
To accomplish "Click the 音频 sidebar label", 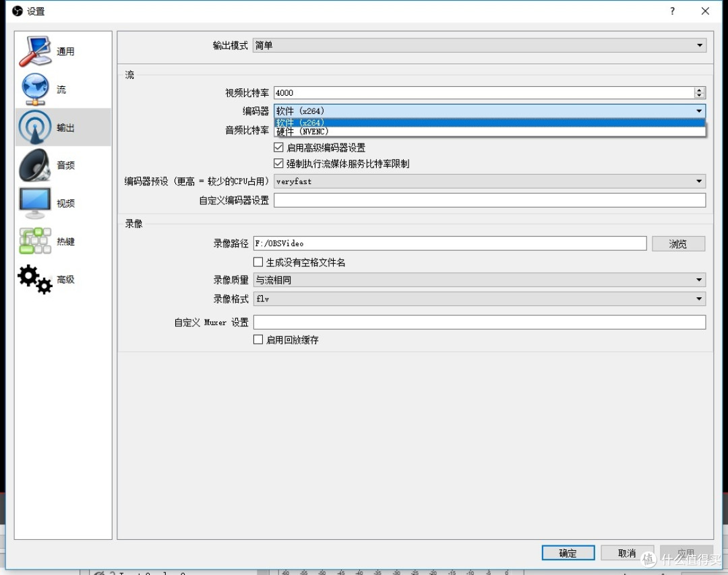I will pos(65,165).
